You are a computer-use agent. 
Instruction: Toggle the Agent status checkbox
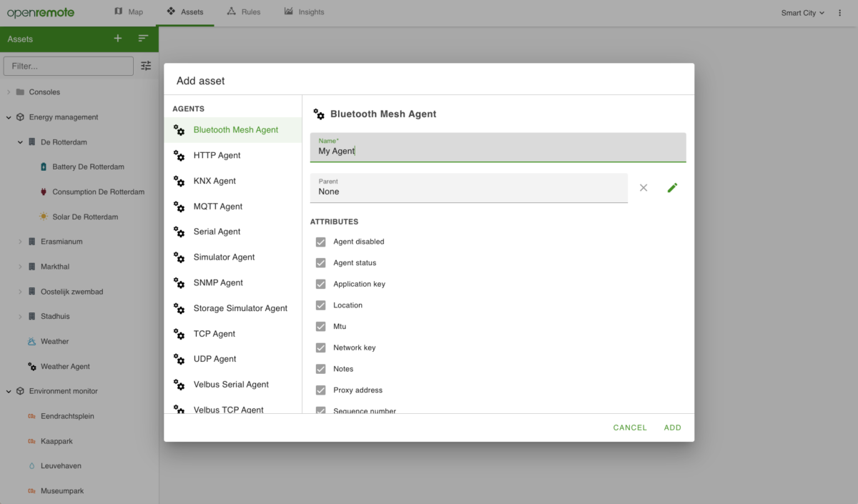pyautogui.click(x=321, y=263)
